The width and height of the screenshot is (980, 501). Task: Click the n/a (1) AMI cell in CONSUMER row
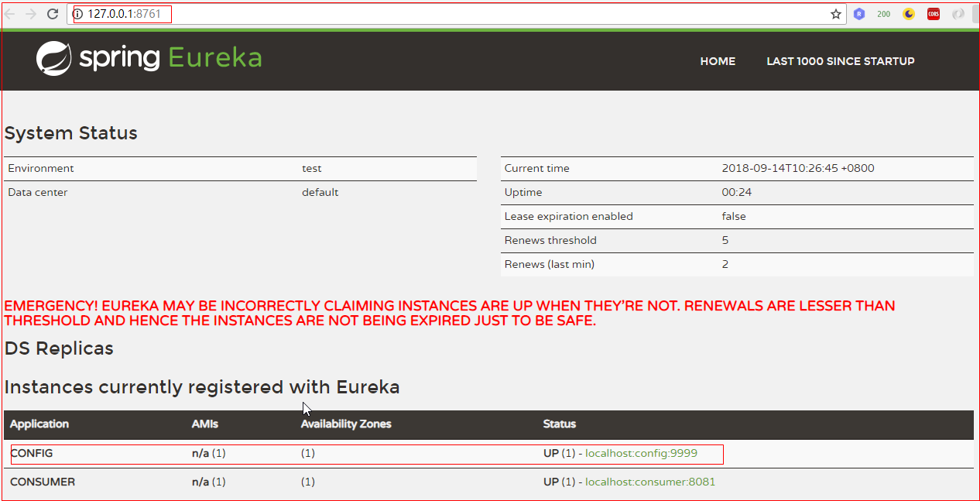click(x=208, y=482)
